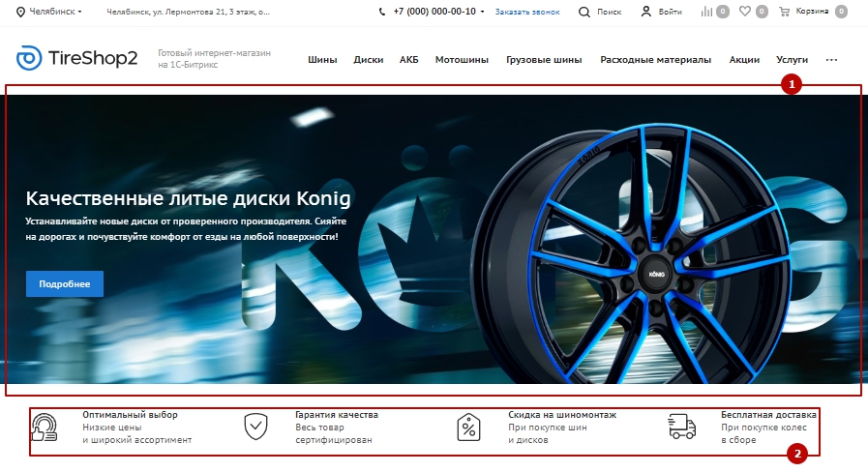Open the Мотошины menu item
The image size is (868, 472).
[462, 60]
